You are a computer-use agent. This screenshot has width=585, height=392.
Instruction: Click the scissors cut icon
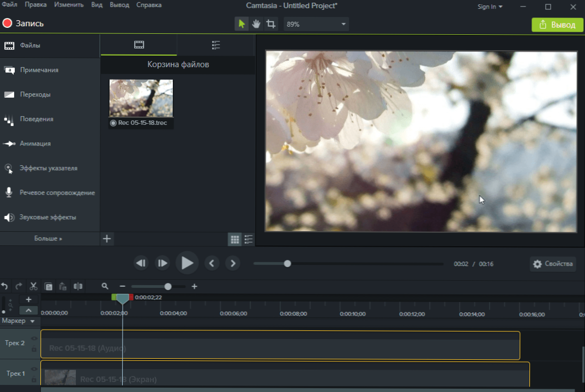coord(33,286)
